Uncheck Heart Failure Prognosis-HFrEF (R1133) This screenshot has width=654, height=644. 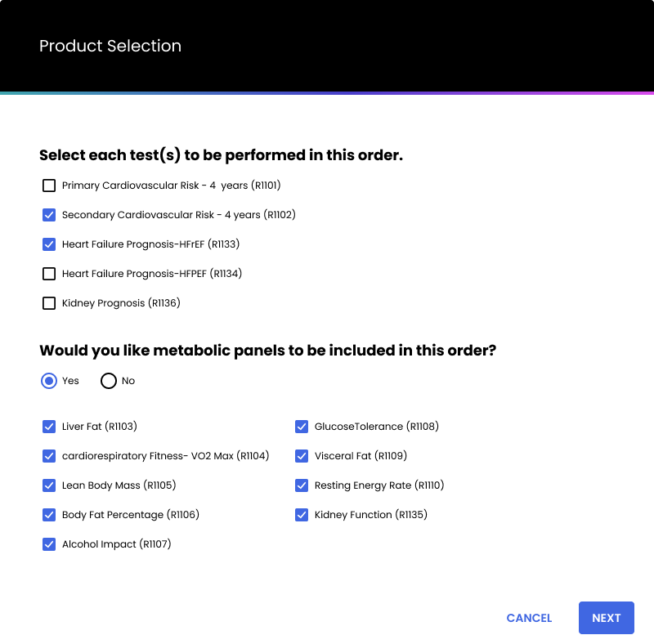coord(49,244)
